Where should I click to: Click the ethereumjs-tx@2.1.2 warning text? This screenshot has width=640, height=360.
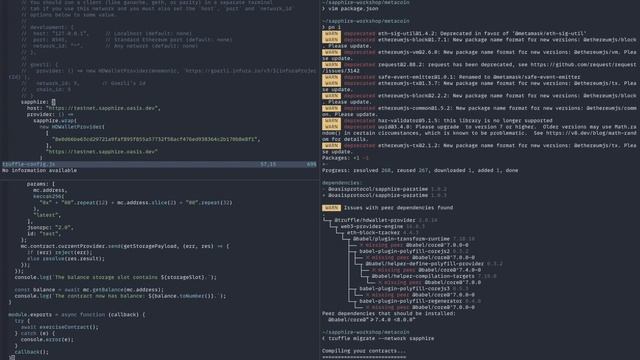[x=507, y=145]
